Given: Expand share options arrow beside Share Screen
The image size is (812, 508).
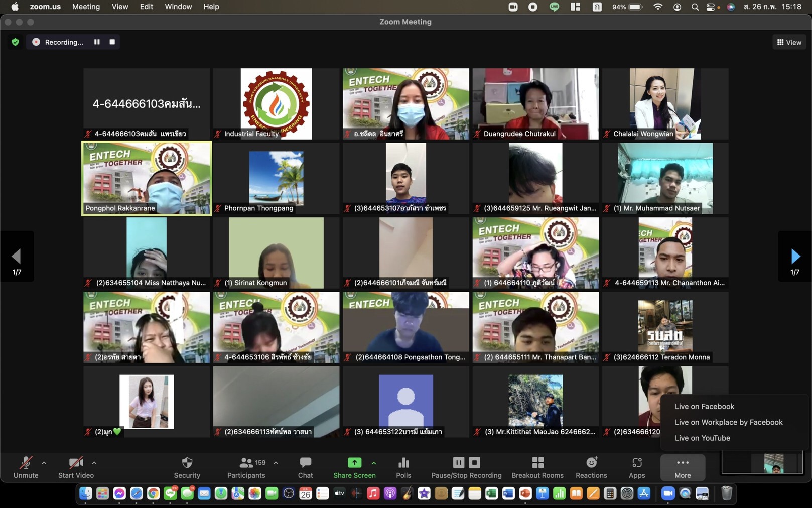Looking at the screenshot, I should coord(374,463).
